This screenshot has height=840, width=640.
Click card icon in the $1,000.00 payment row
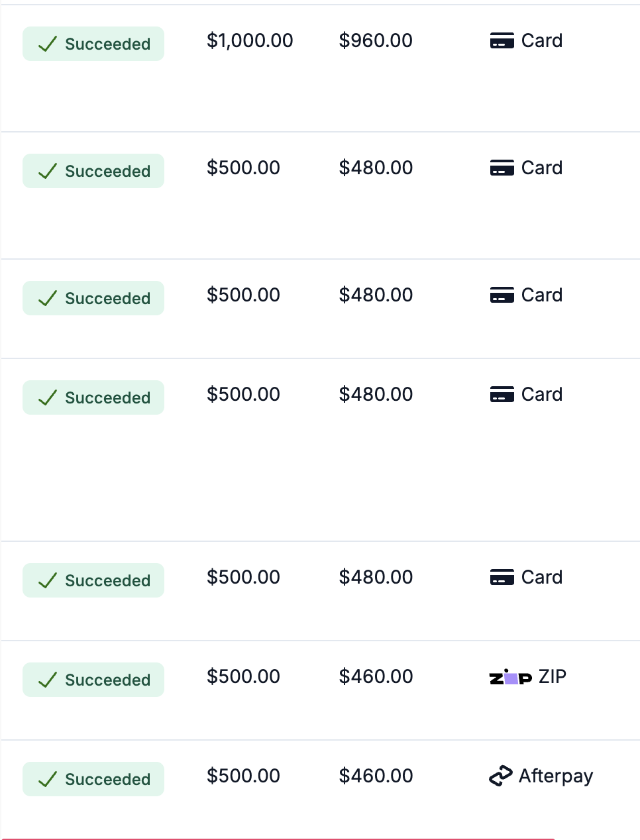point(502,41)
